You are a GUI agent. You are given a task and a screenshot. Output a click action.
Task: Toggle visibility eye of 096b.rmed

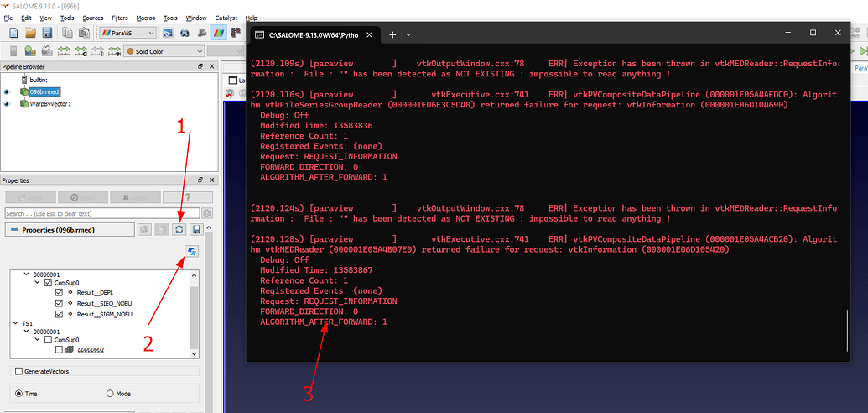click(x=7, y=91)
